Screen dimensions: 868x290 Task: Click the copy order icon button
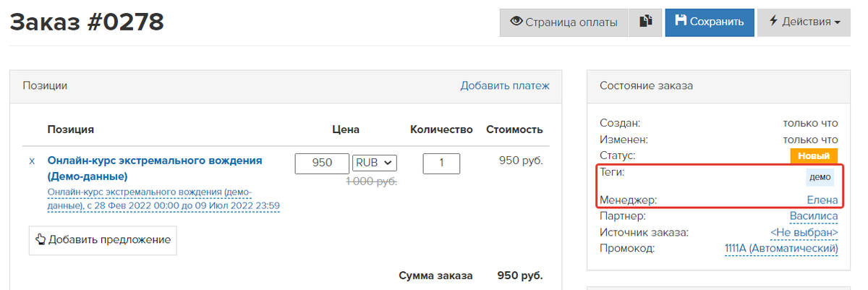(646, 22)
